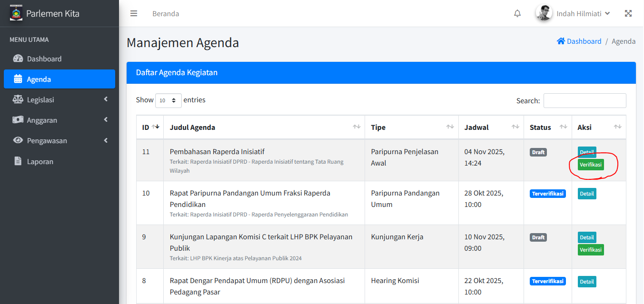Click the home icon beside Dashboard breadcrumb
Screen dimensions: 644x304
[561, 41]
